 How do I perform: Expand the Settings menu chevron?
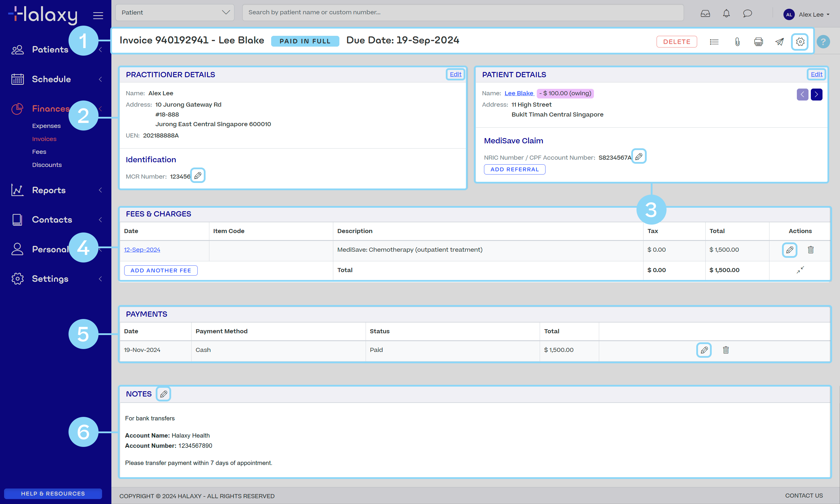(100, 279)
